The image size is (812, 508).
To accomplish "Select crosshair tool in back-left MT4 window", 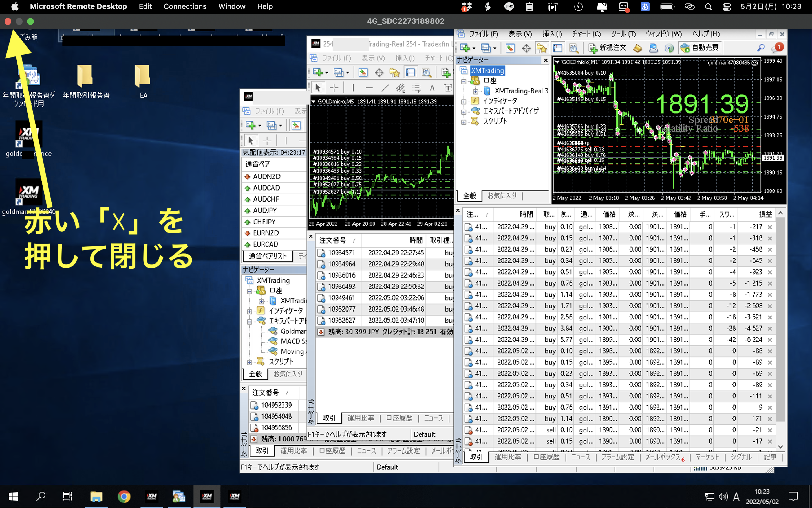I will (267, 141).
